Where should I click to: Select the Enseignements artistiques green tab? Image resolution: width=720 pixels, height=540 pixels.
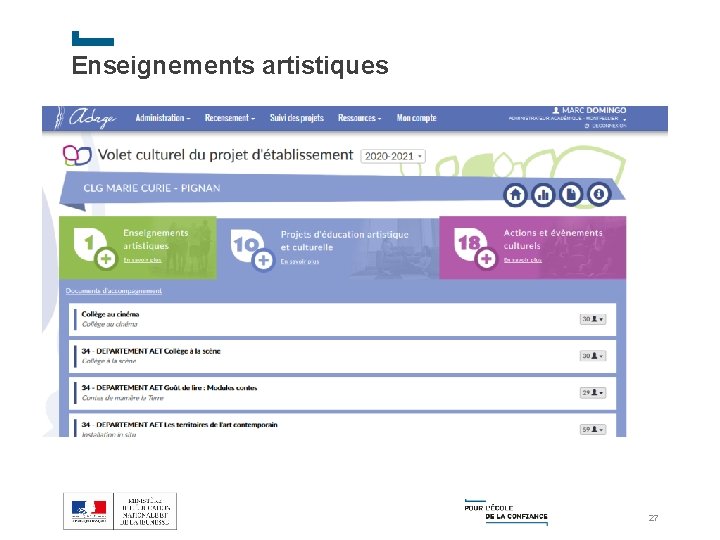(138, 248)
